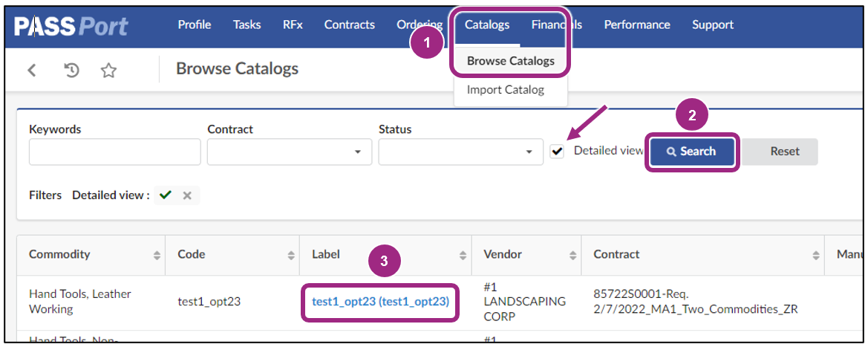Open test1_opt23 (test1_opt23) label link
868x350 pixels.
coord(380,301)
